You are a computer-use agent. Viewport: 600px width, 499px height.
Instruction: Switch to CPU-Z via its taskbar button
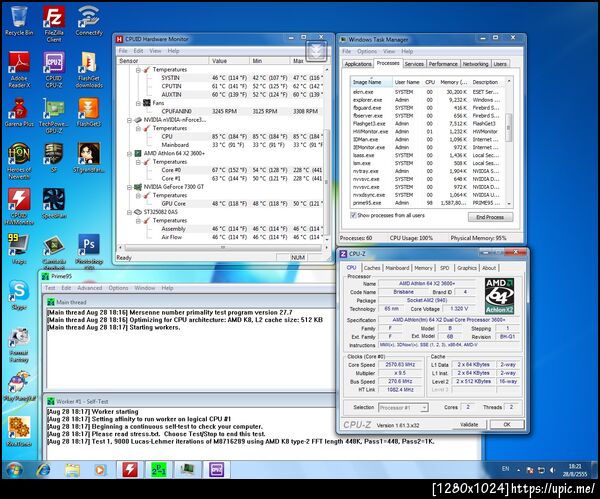(x=216, y=470)
